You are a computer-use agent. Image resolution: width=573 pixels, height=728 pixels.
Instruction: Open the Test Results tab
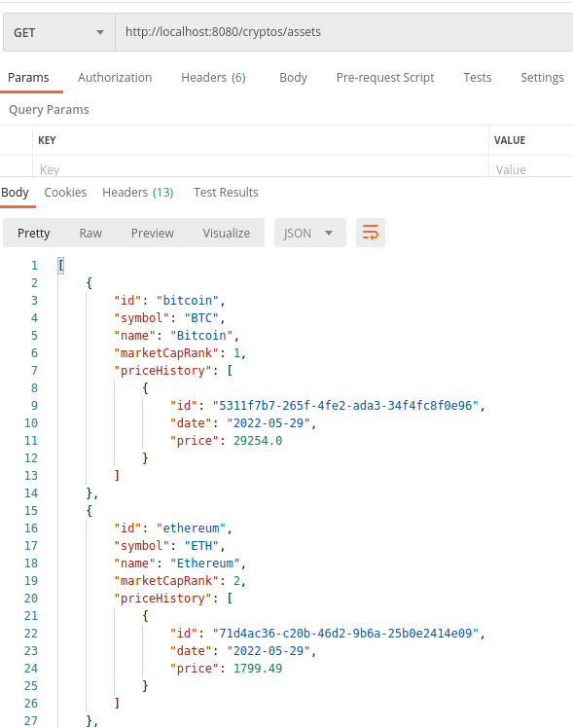tap(226, 192)
